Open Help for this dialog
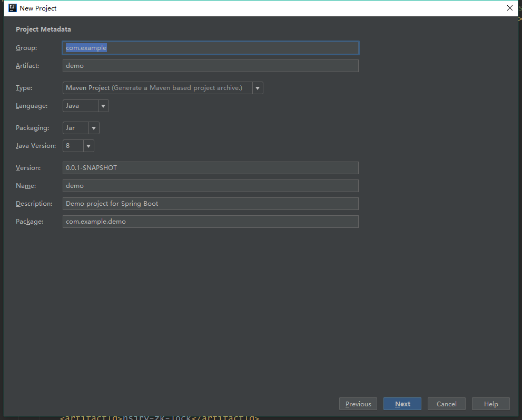Viewport: 522px width, 420px height. pos(491,404)
